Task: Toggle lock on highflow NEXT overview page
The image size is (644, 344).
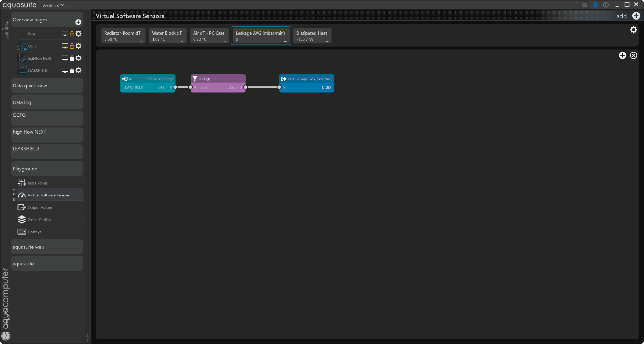Action: pyautogui.click(x=72, y=58)
